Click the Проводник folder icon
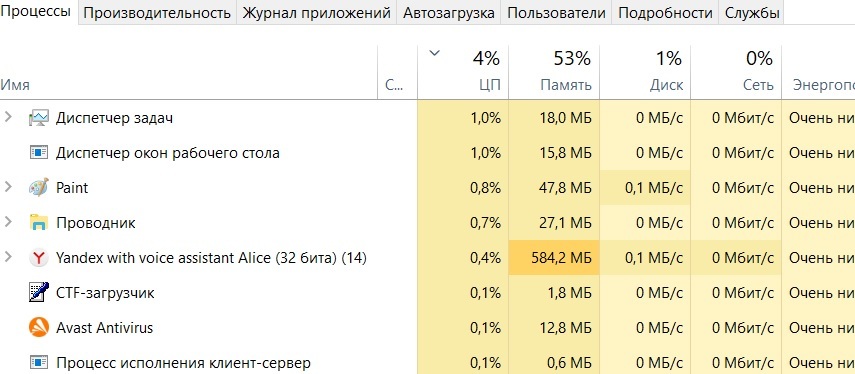The height and width of the screenshot is (374, 855). 39,222
